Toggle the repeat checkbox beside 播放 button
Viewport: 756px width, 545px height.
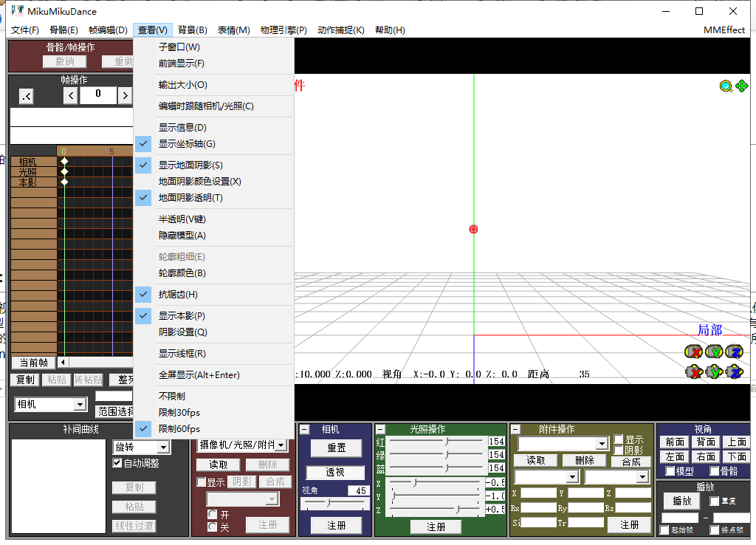coord(714,501)
